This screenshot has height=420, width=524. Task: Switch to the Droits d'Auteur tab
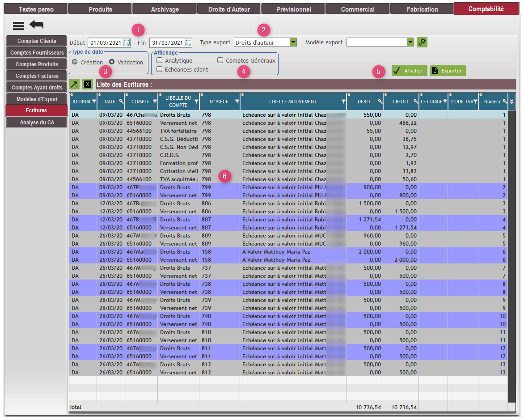[229, 9]
